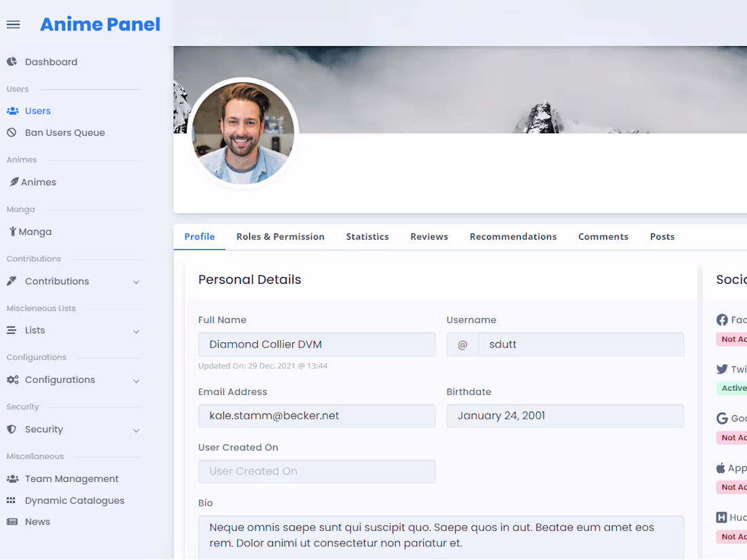Open the Recommendations tab
The width and height of the screenshot is (747, 560).
(513, 236)
